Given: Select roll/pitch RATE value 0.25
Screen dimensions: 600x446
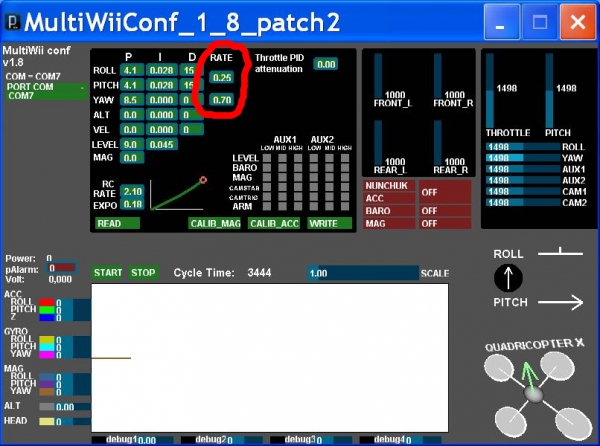Looking at the screenshot, I should [x=222, y=78].
